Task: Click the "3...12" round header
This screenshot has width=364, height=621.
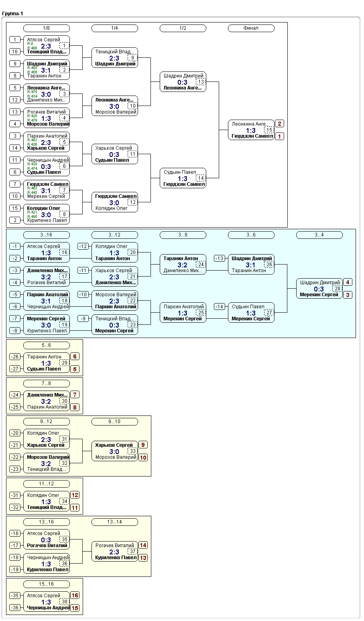Action: point(115,235)
